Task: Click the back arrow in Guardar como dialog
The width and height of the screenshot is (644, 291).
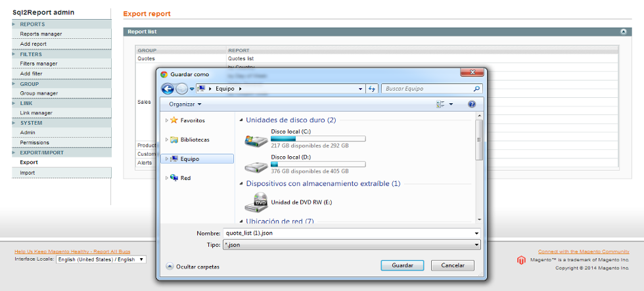Action: [x=168, y=88]
